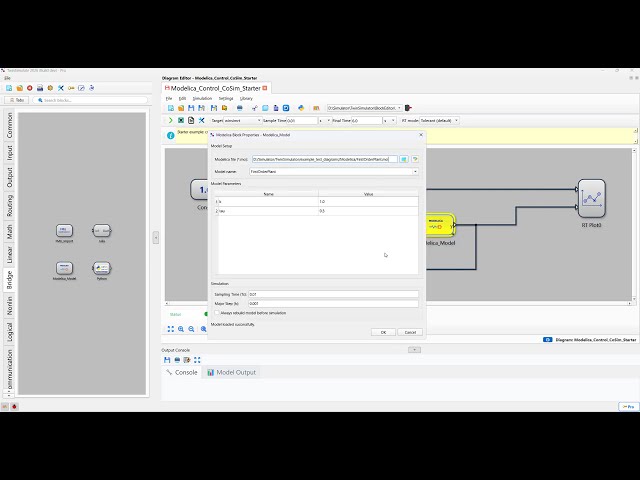The image size is (640, 480).
Task: Click the edit pencil icon in left toolbar
Action: pyautogui.click(x=81, y=88)
